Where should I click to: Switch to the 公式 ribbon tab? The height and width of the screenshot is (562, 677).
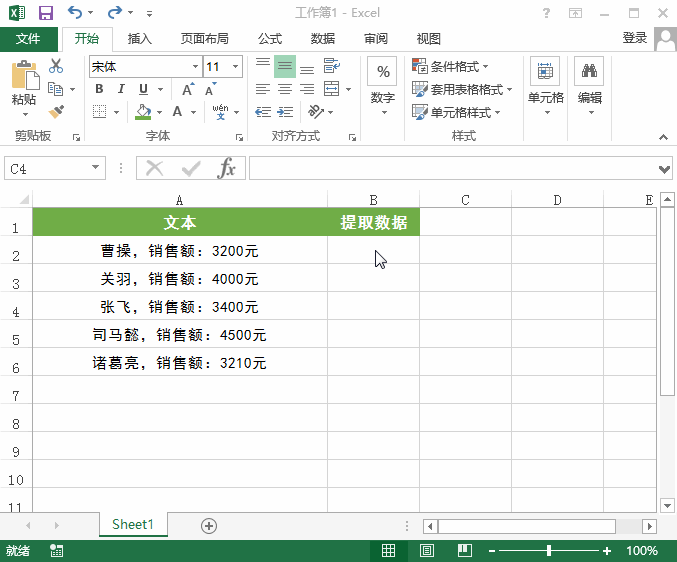click(x=270, y=39)
